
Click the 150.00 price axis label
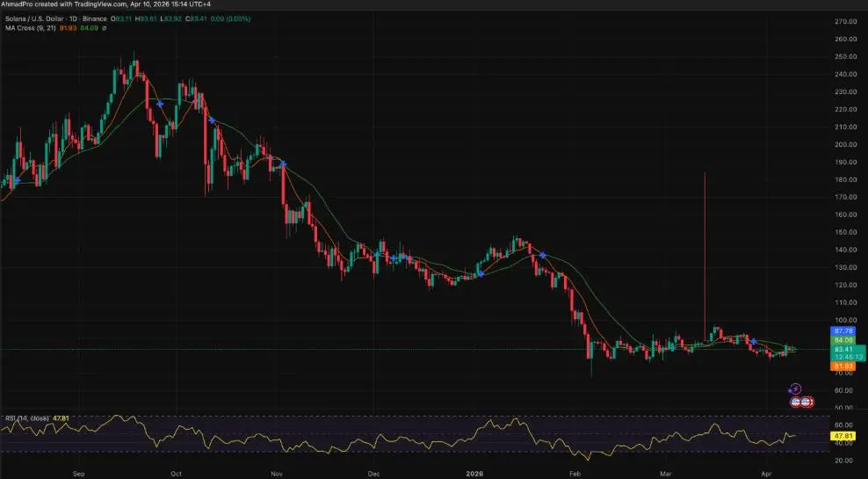[845, 232]
